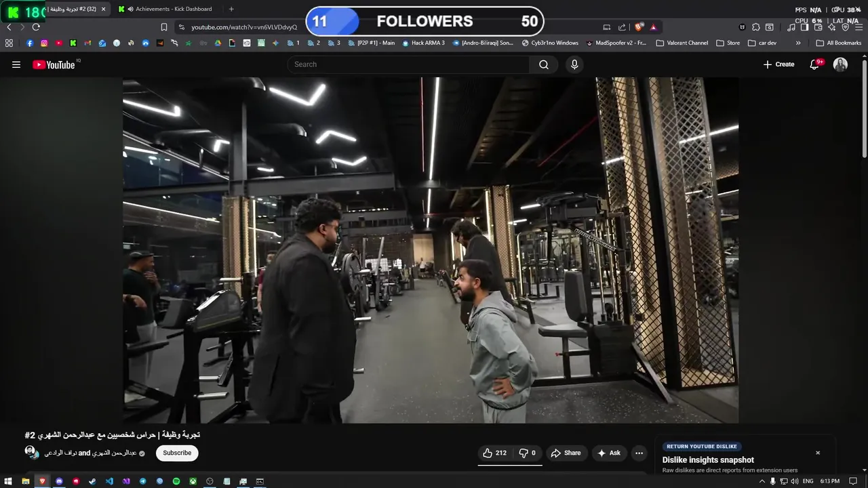Open YouTube notifications bell

815,64
